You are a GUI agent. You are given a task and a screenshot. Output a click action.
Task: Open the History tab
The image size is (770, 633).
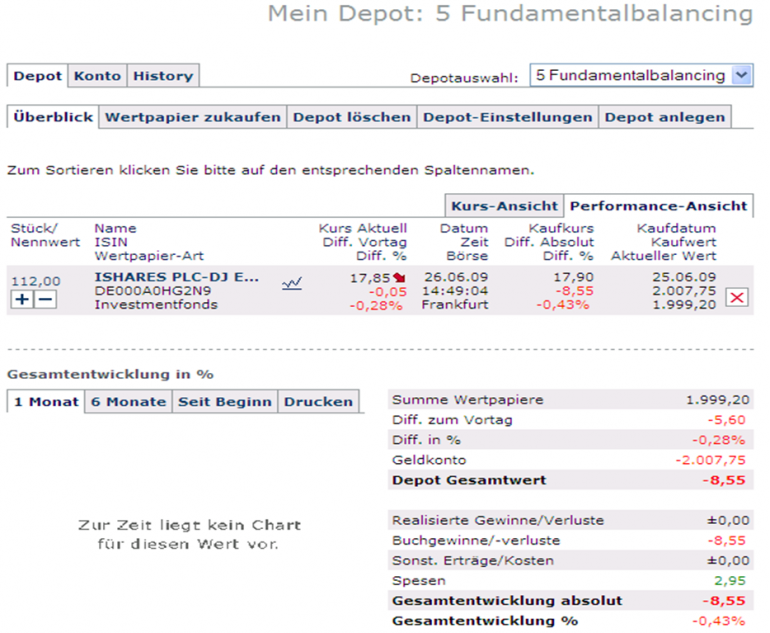pyautogui.click(x=163, y=76)
